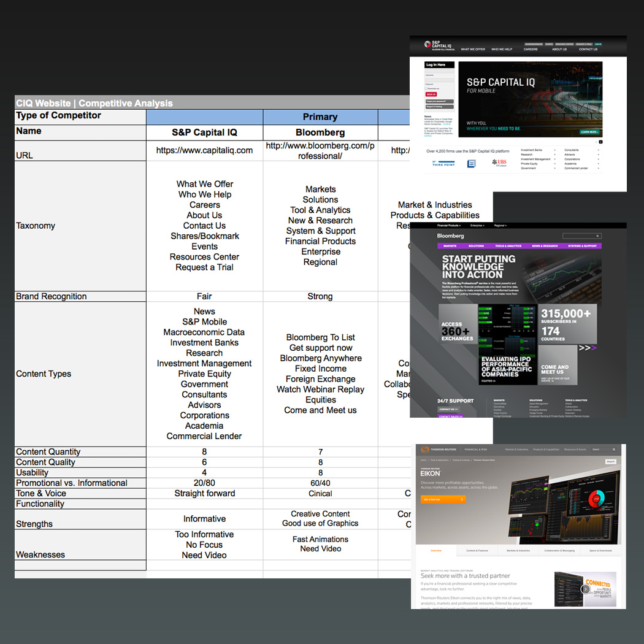
Task: Click the UBS logo
Action: coord(499,163)
